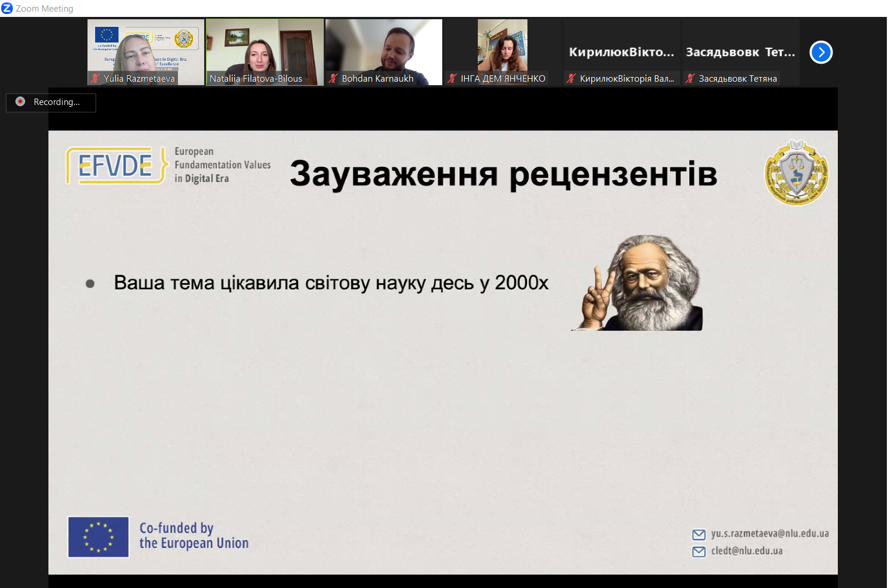Click the Zoom logo in the title bar

tap(7, 8)
